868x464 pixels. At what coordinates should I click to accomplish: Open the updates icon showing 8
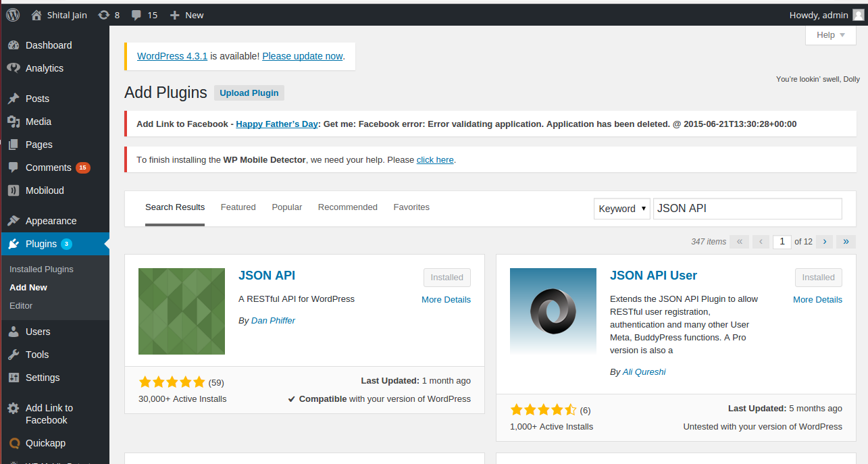[103, 15]
